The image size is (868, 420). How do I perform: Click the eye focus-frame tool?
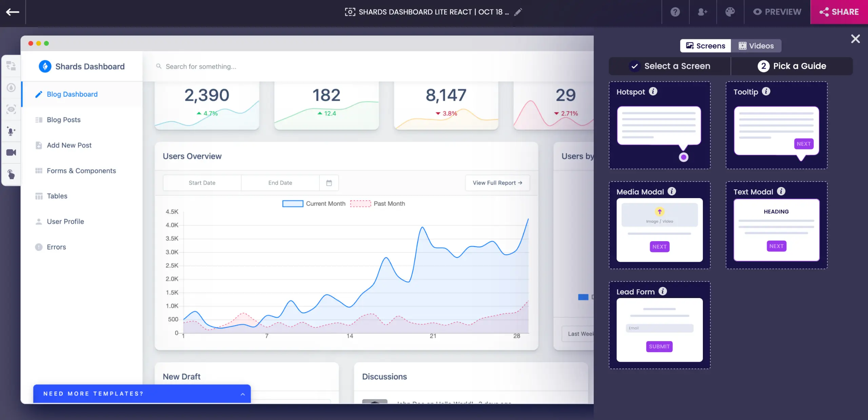coord(11,109)
